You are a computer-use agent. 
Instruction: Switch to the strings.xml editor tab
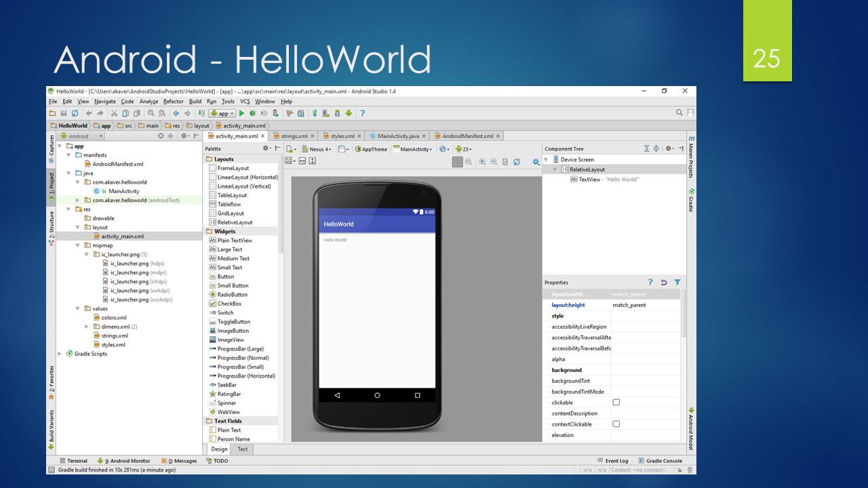point(294,136)
